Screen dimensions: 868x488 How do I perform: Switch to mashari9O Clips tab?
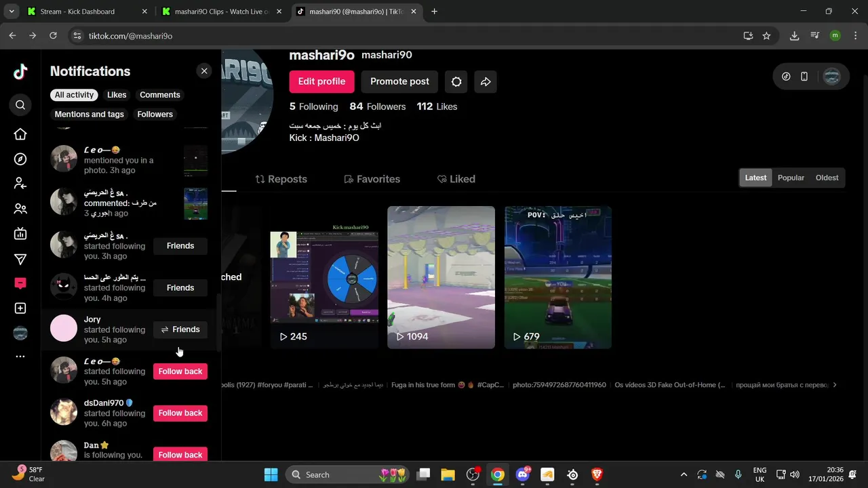(222, 12)
